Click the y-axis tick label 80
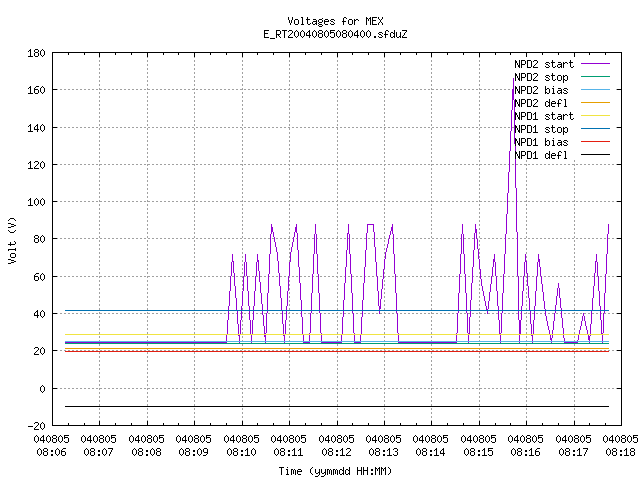Screen dimensions: 640x480 [x=39, y=239]
